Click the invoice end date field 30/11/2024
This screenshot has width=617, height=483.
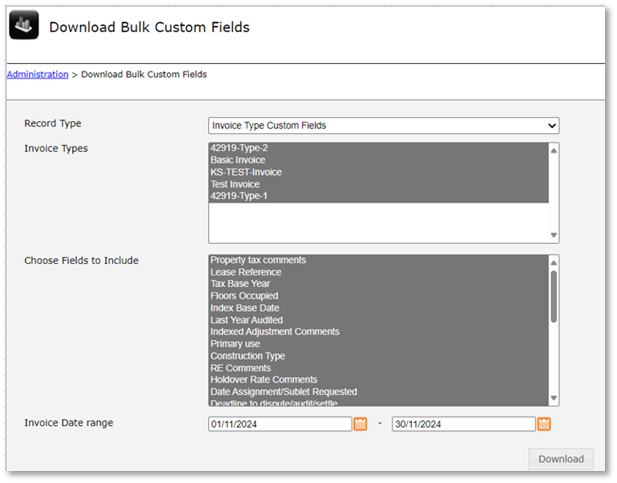(464, 424)
